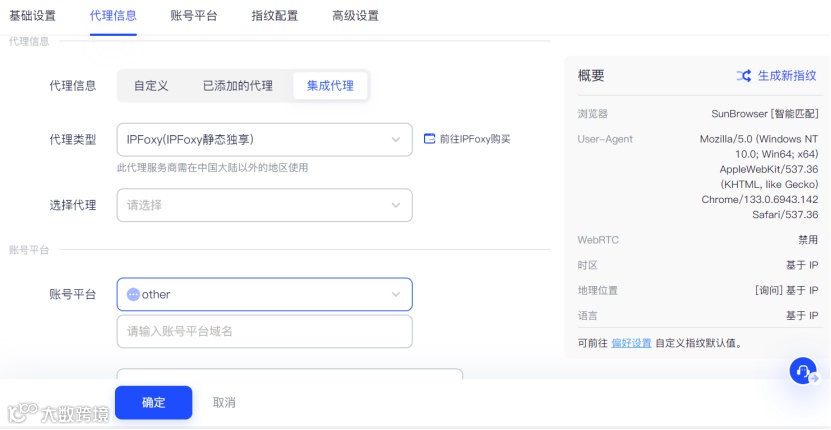Select the 已添加的代理 option
Image resolution: width=831 pixels, height=430 pixels.
tap(237, 86)
